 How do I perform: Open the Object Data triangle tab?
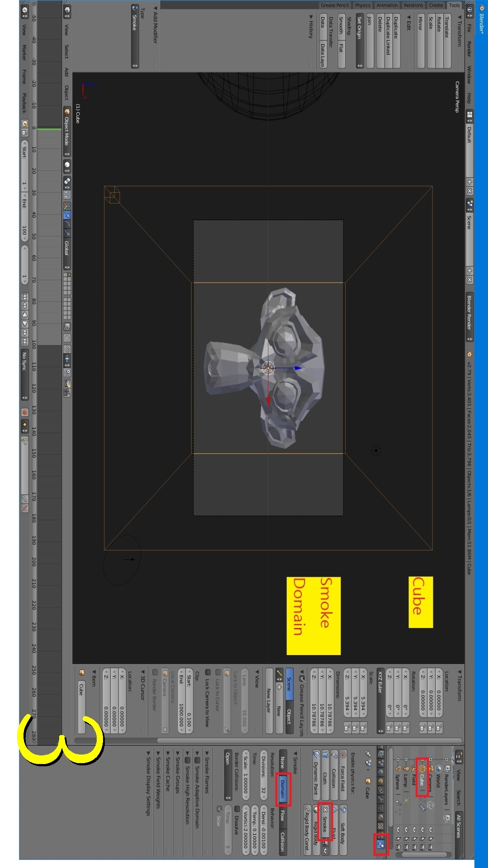[x=380, y=808]
